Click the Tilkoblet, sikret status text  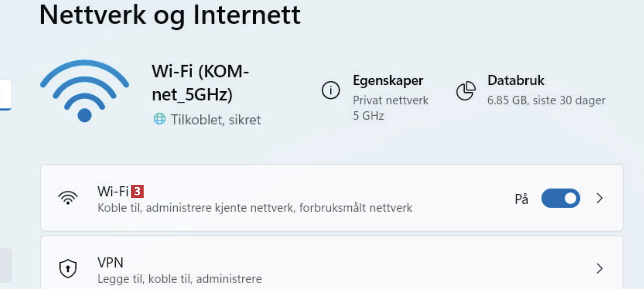(x=216, y=120)
